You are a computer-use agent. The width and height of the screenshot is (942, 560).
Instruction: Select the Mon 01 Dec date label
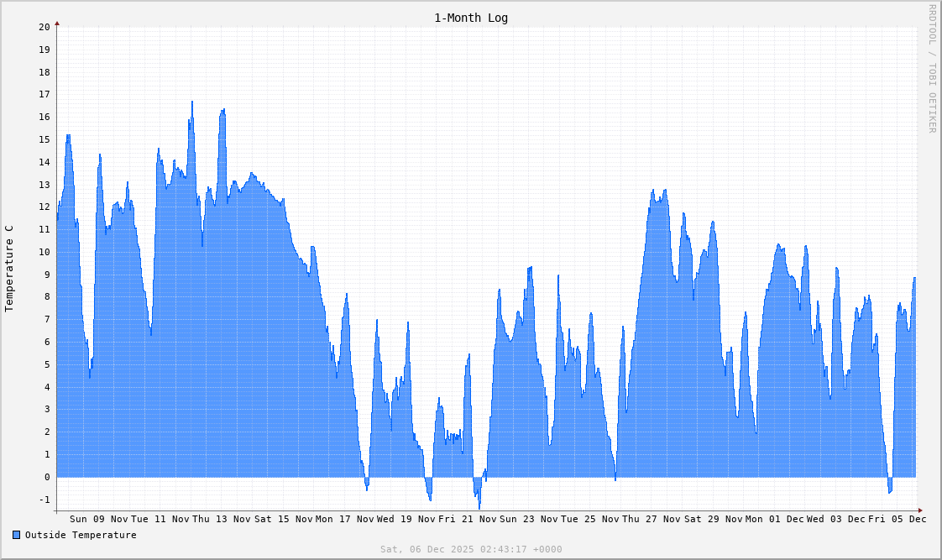[774, 519]
